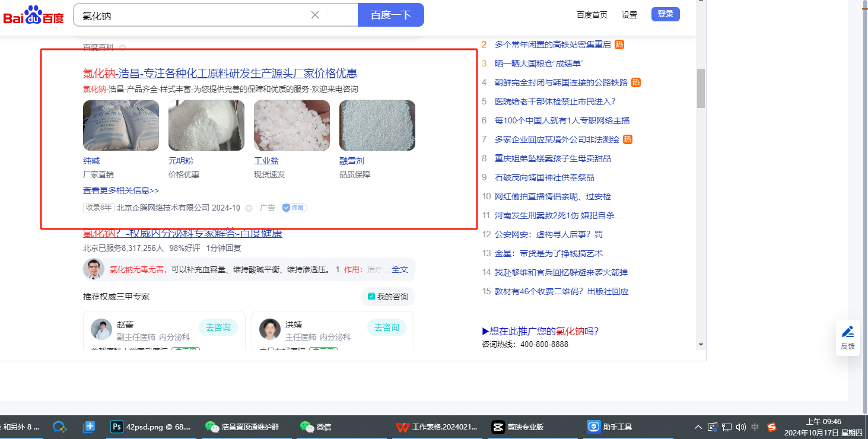
Task: Open hot search 金星:带货是为了挣钱搞艺术
Action: pyautogui.click(x=549, y=253)
